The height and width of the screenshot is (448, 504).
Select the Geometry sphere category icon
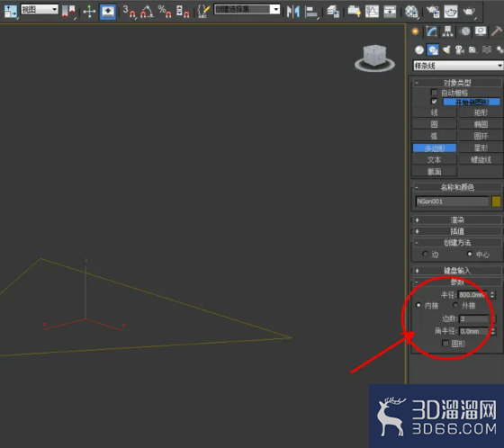point(419,49)
